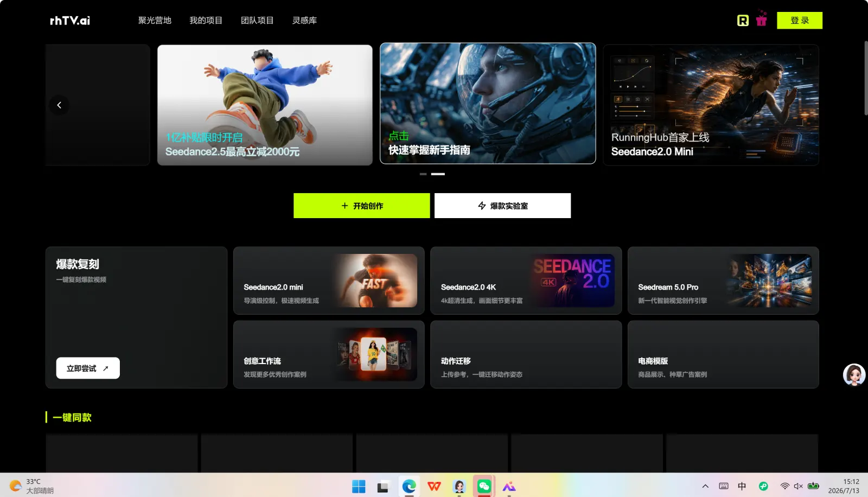This screenshot has width=868, height=497.
Task: Open the avatar girl app in taskbar
Action: coord(459,487)
